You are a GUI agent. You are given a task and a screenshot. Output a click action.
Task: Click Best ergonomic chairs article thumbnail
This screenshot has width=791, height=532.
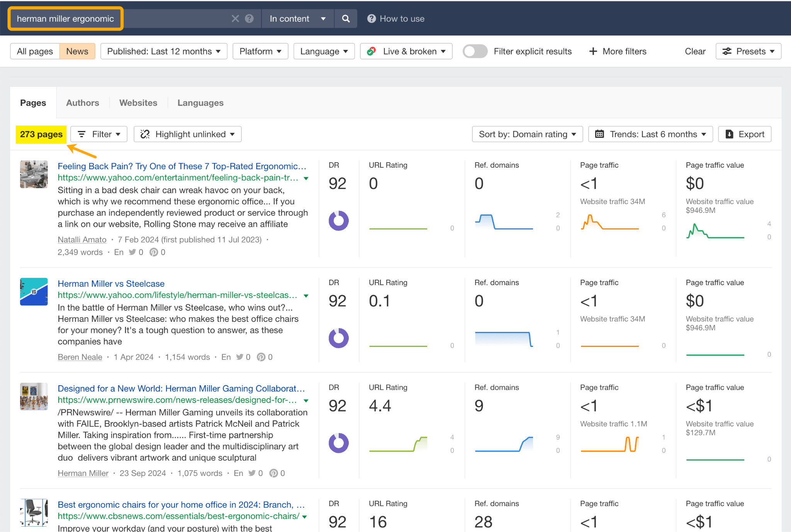pos(34,512)
